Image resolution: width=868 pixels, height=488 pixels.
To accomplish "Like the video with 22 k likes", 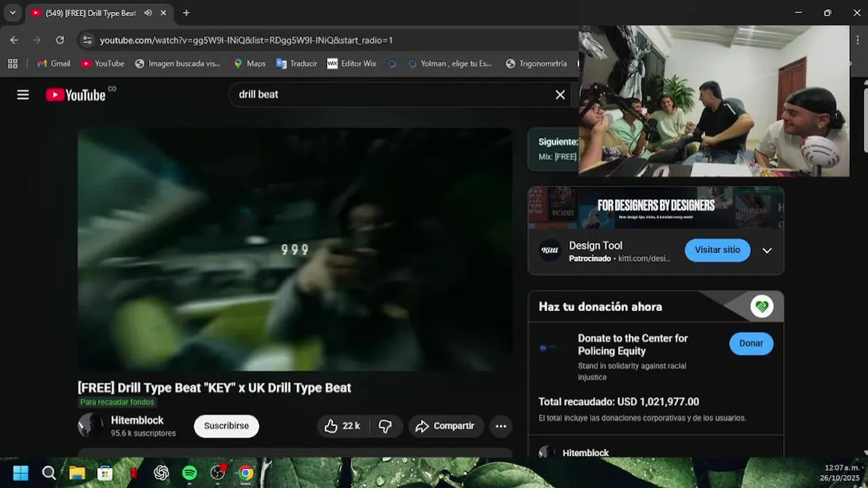I will (x=342, y=426).
